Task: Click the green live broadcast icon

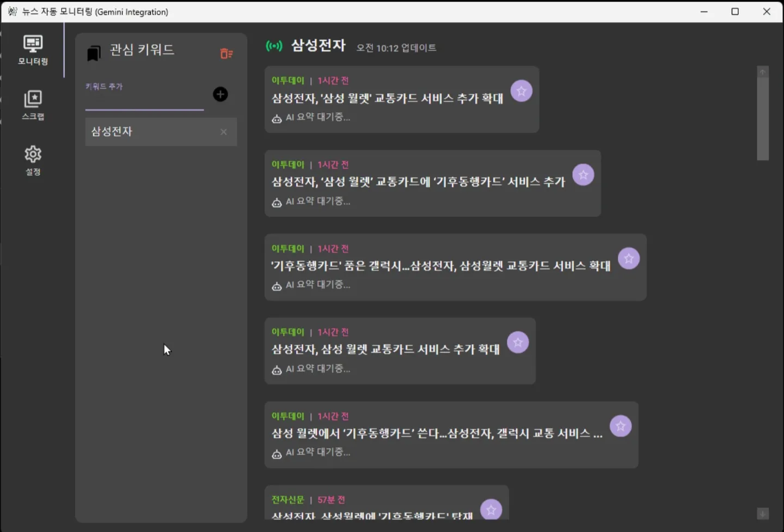Action: point(274,46)
